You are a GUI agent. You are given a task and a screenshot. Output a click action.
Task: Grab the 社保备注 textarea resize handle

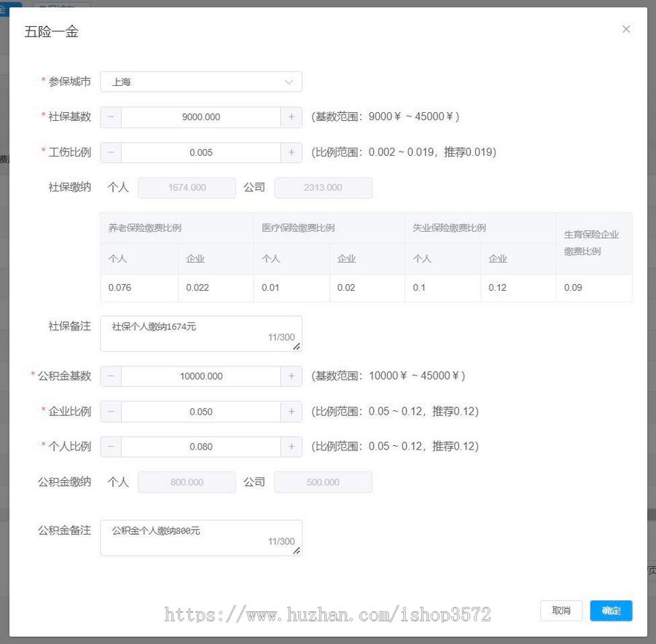296,346
